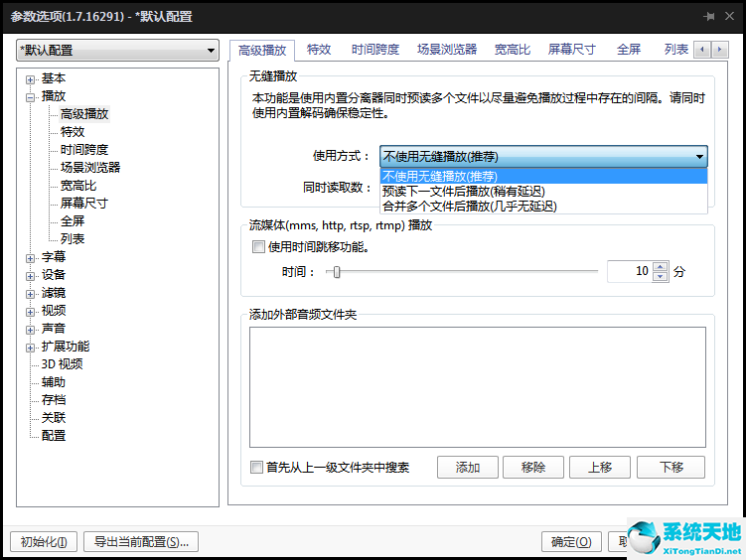This screenshot has height=560, width=746.
Task: Expand the 基本 tree node
Action: (x=31, y=78)
